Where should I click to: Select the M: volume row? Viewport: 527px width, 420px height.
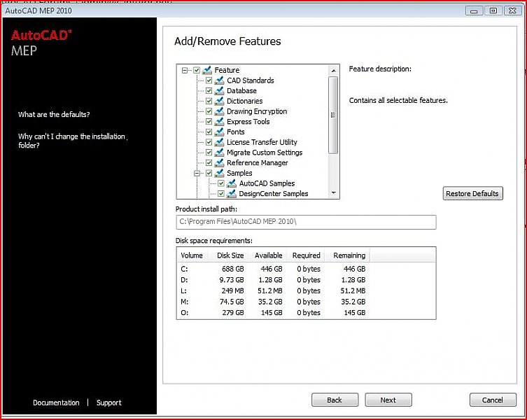click(x=306, y=302)
